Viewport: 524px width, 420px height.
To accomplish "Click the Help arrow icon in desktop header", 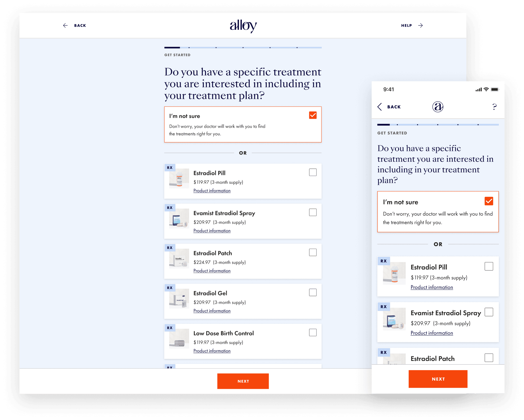I will click(x=420, y=25).
